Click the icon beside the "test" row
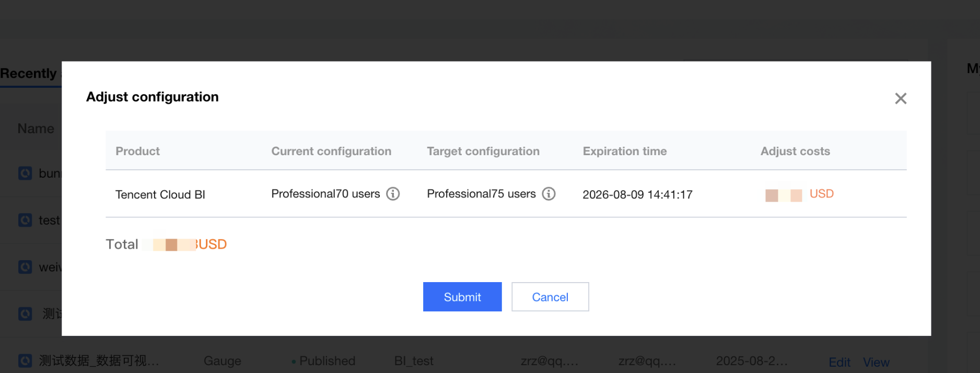Image resolution: width=980 pixels, height=373 pixels. coord(25,220)
